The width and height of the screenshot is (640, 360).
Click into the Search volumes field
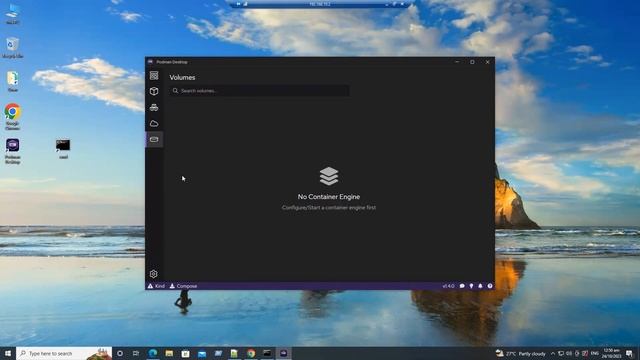tap(259, 91)
